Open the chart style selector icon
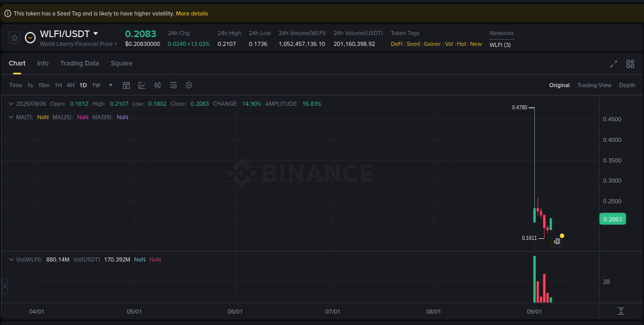 [142, 85]
